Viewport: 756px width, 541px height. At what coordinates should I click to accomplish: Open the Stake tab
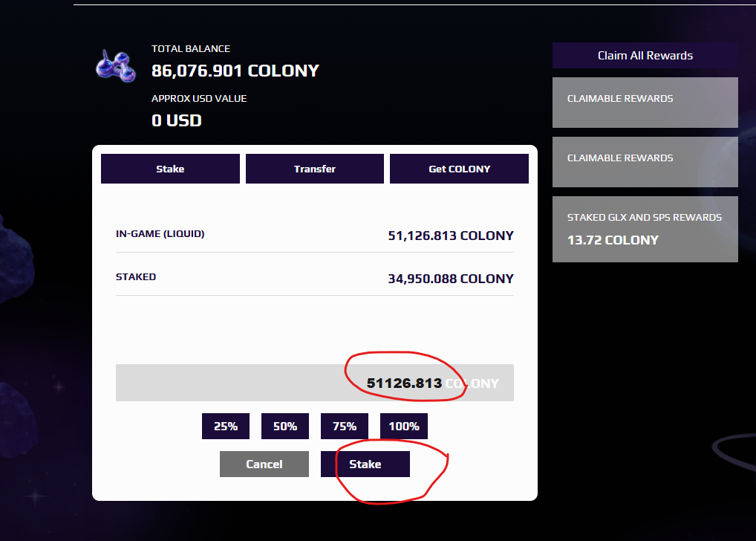(x=170, y=169)
